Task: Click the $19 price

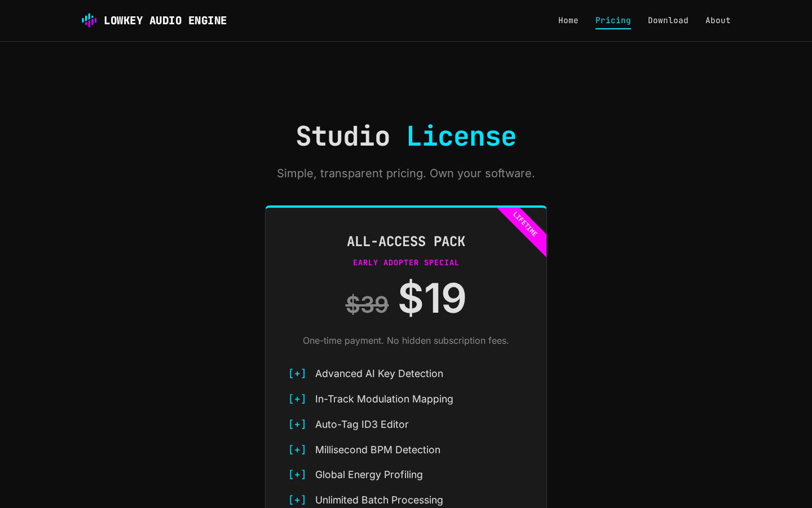Action: pos(432,297)
